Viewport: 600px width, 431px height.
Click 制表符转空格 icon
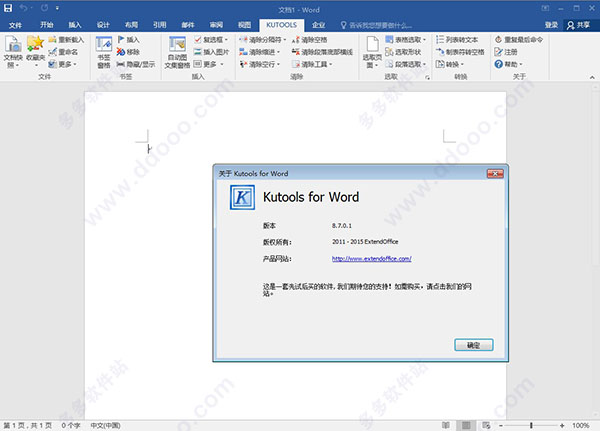[460, 52]
